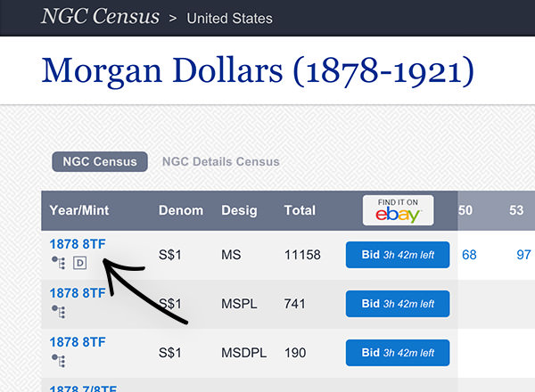Click the 97 count under grade 53
The height and width of the screenshot is (392, 535).
[523, 255]
